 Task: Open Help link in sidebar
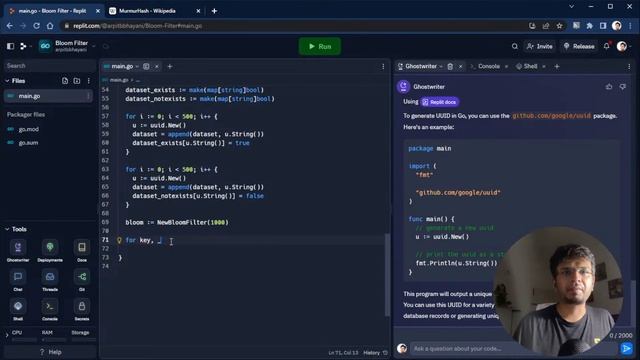click(51, 352)
